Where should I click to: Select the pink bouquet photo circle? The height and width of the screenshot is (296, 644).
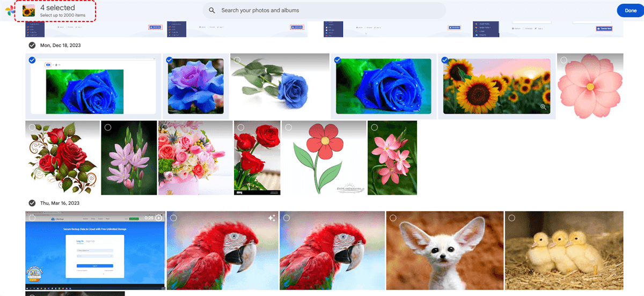coord(165,127)
